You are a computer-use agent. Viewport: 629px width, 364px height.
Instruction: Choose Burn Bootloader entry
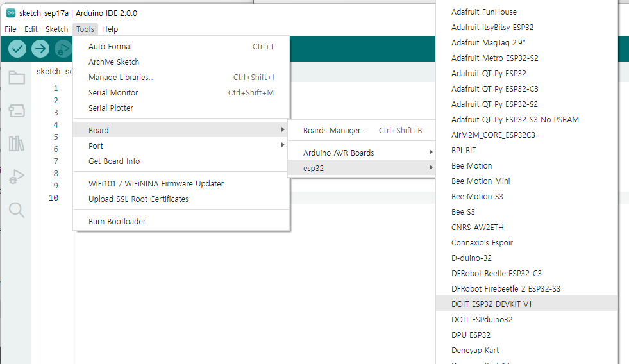click(181, 221)
